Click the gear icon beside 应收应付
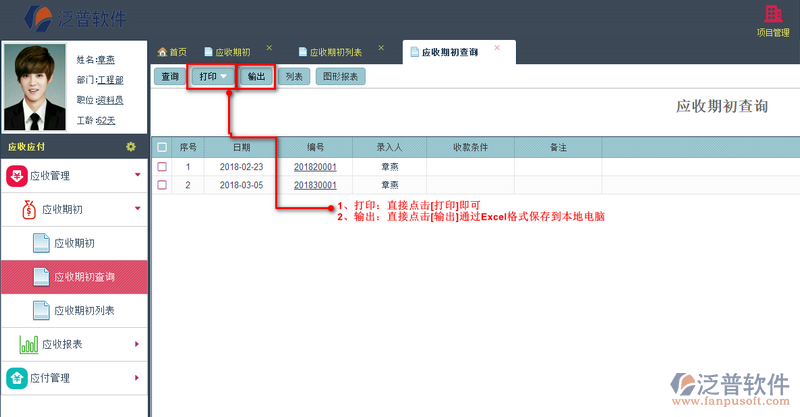This screenshot has height=417, width=800. 130,147
